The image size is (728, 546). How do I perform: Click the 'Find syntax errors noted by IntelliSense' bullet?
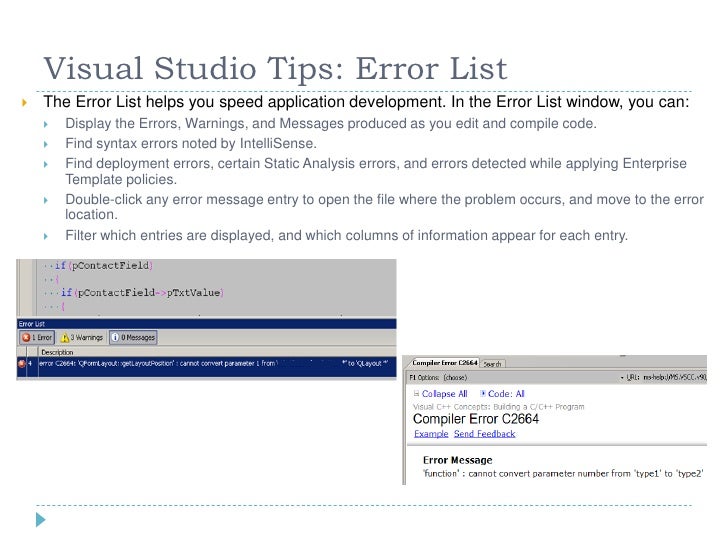[x=191, y=143]
